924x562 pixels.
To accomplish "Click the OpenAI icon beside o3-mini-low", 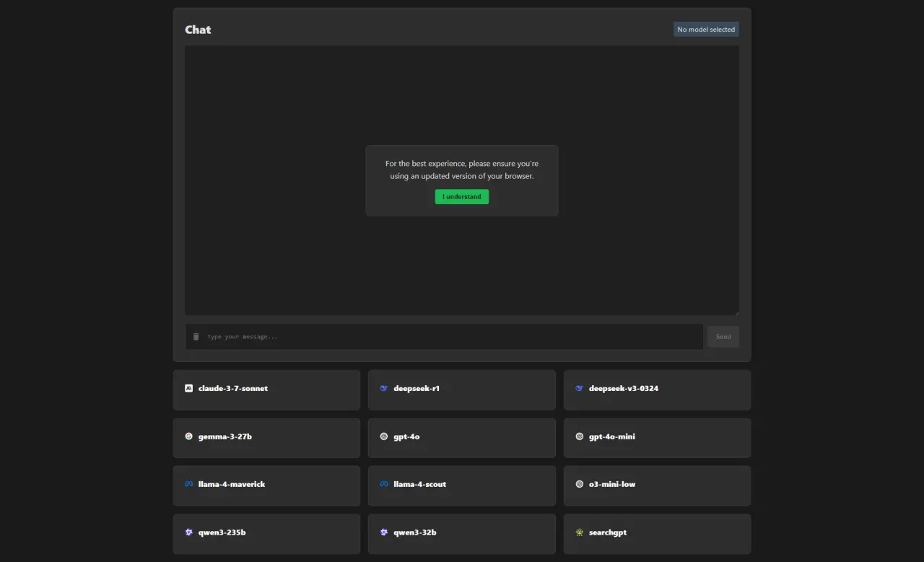I will [x=580, y=484].
